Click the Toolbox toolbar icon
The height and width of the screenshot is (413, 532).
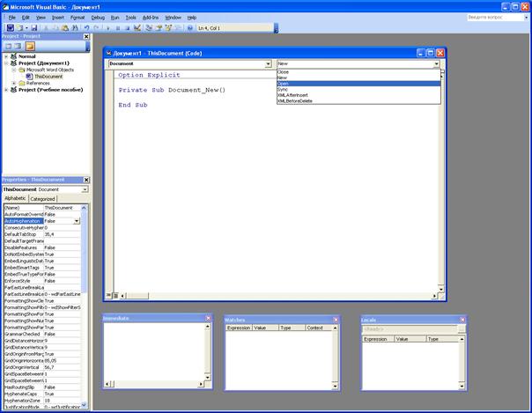tap(178, 28)
